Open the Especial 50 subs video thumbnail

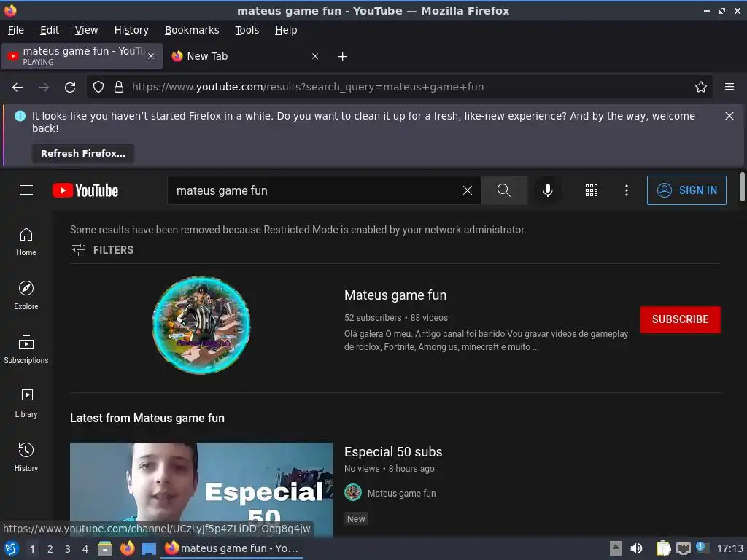(201, 489)
